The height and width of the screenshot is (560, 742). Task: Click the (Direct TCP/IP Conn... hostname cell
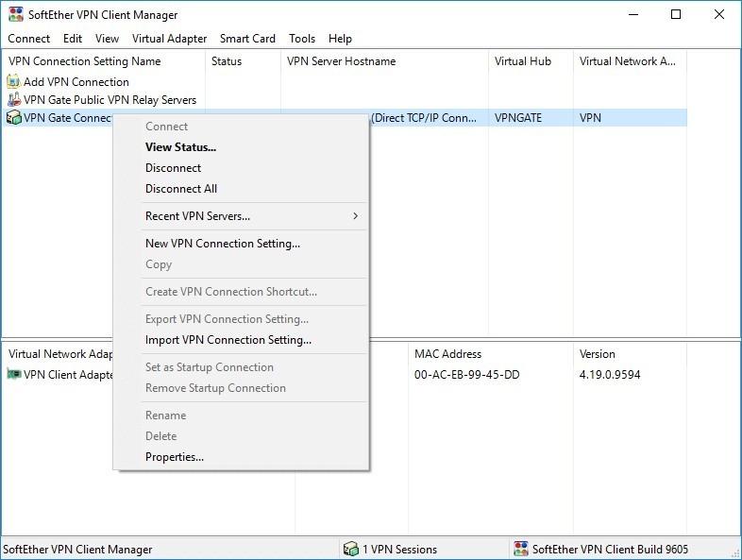tap(424, 118)
